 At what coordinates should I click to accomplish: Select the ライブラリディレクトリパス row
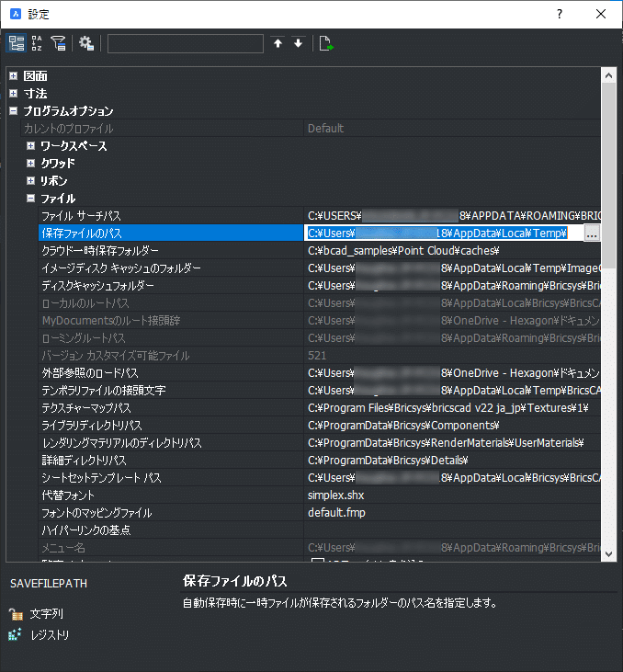[x=319, y=426]
